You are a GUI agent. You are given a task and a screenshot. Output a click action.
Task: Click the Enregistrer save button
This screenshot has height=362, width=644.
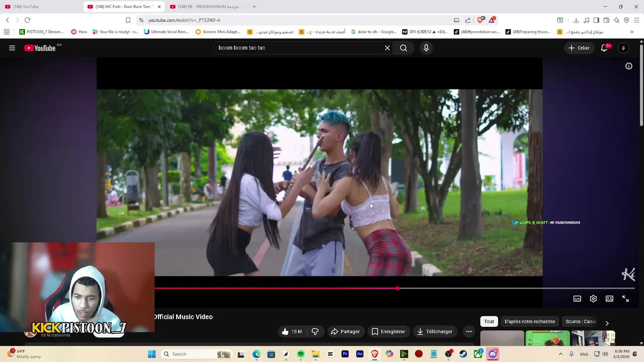[x=388, y=331]
